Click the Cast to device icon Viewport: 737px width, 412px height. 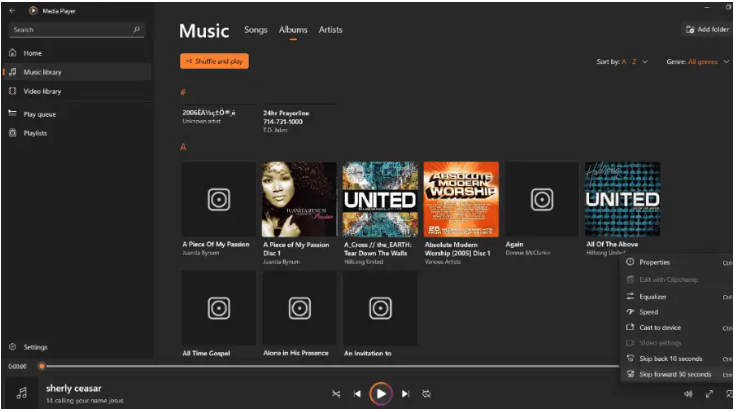(630, 327)
